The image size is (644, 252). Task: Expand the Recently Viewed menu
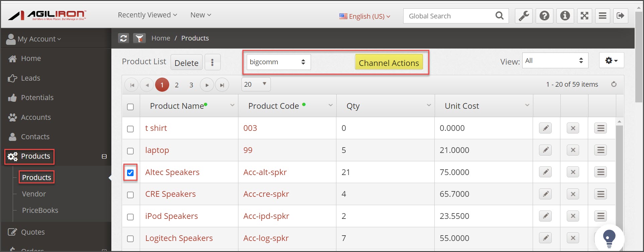click(147, 15)
